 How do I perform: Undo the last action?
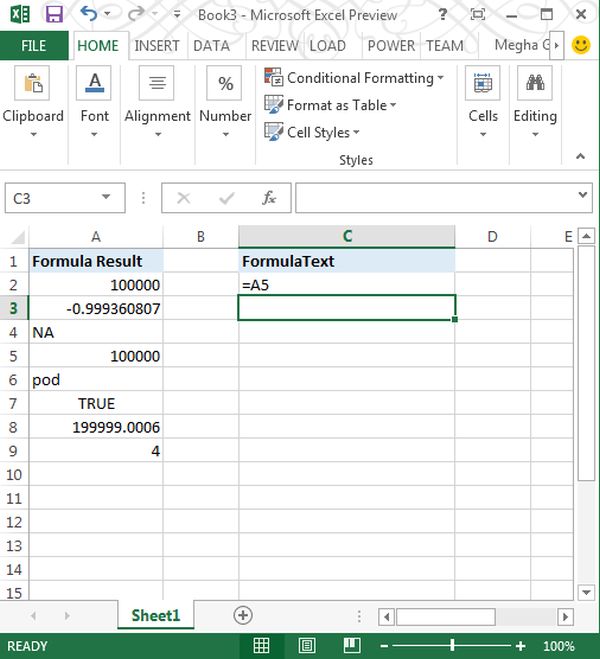(89, 14)
